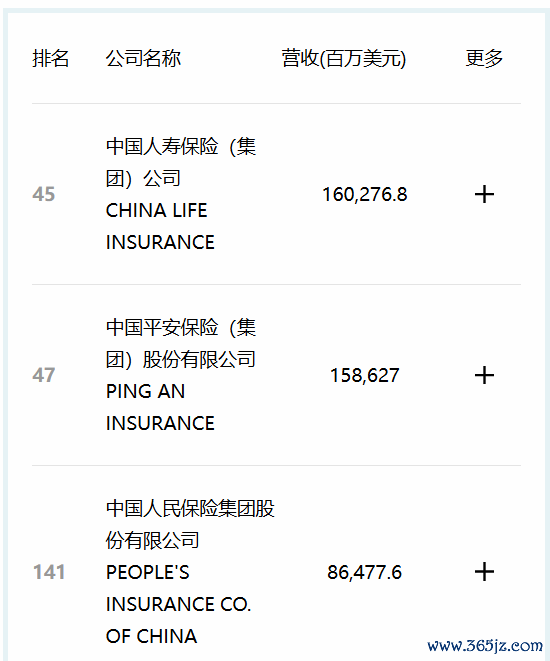Open 中国平安保险（集团）股份有限公司 company name

coord(181,343)
